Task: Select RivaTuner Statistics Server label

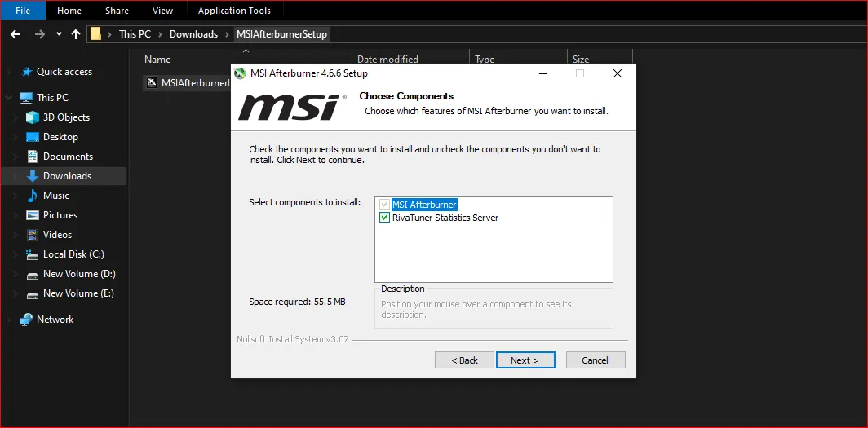Action: [x=445, y=218]
